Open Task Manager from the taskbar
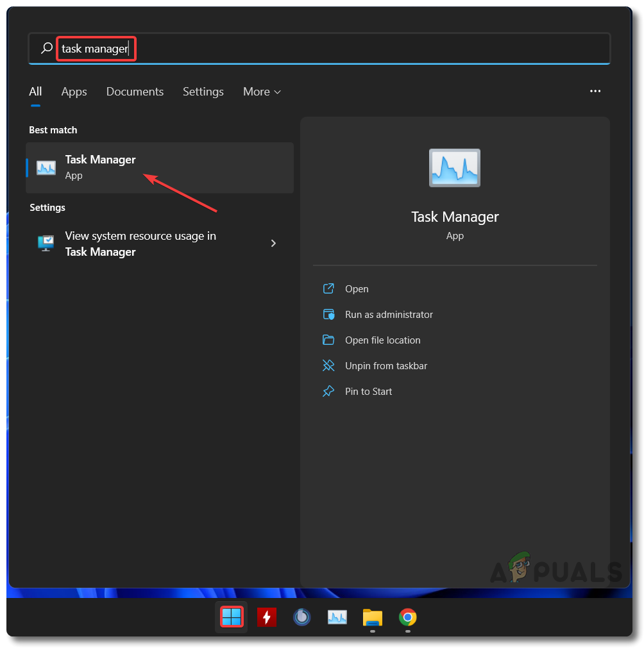The width and height of the screenshot is (644, 648). (x=337, y=617)
